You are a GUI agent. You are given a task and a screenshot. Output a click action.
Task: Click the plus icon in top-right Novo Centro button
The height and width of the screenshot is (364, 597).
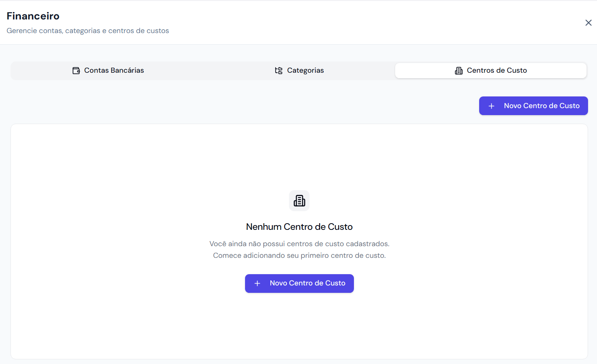tap(492, 106)
